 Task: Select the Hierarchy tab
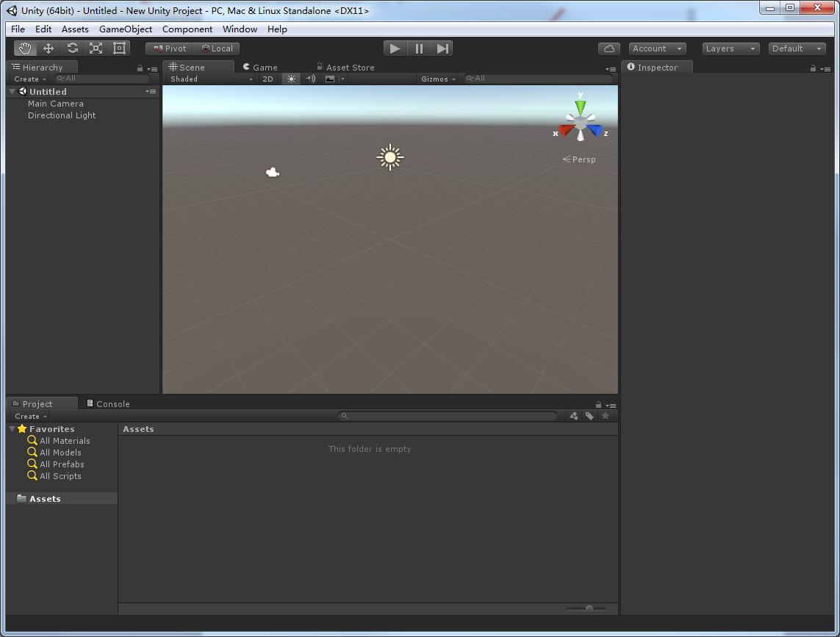click(42, 67)
